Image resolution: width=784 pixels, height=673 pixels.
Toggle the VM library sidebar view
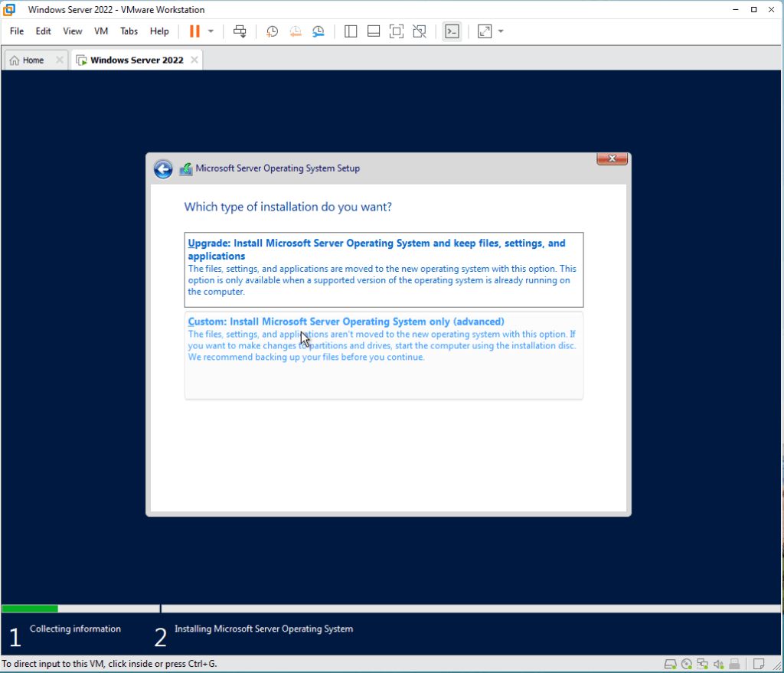[x=351, y=31]
